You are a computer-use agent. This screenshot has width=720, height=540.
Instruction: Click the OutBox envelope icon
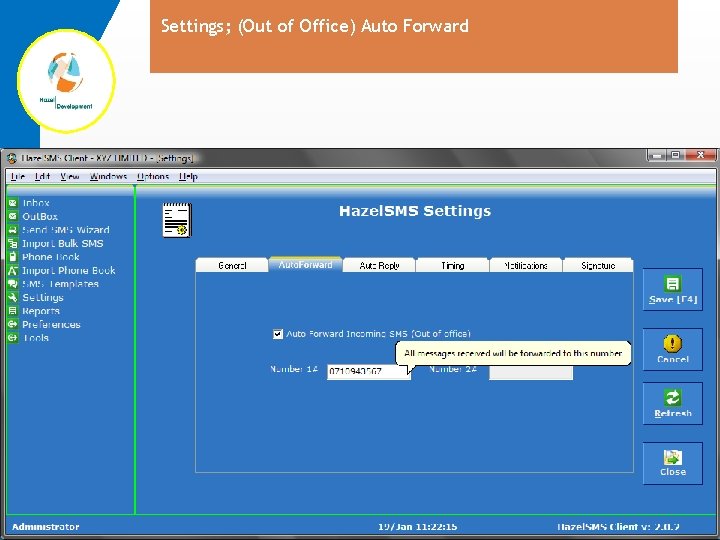tap(12, 216)
